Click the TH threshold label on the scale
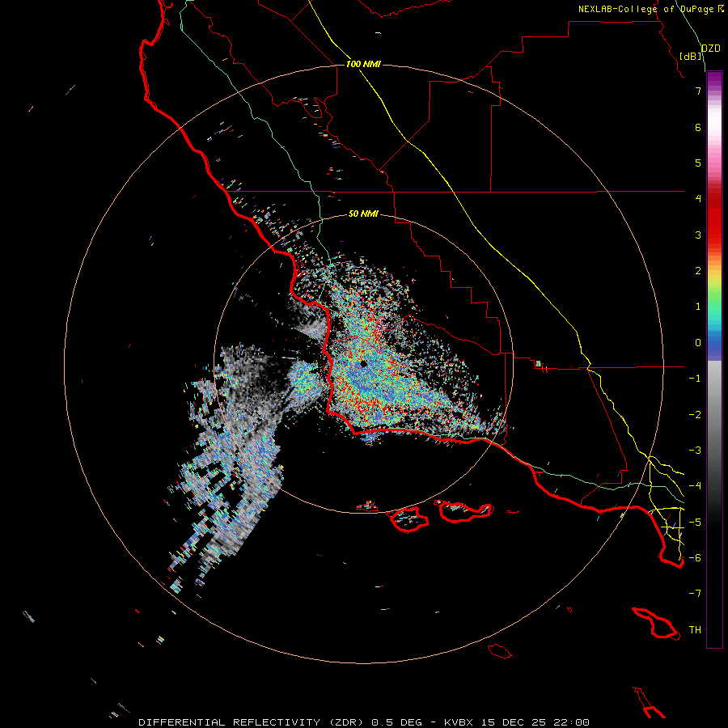Viewport: 728px width, 728px height. [695, 630]
